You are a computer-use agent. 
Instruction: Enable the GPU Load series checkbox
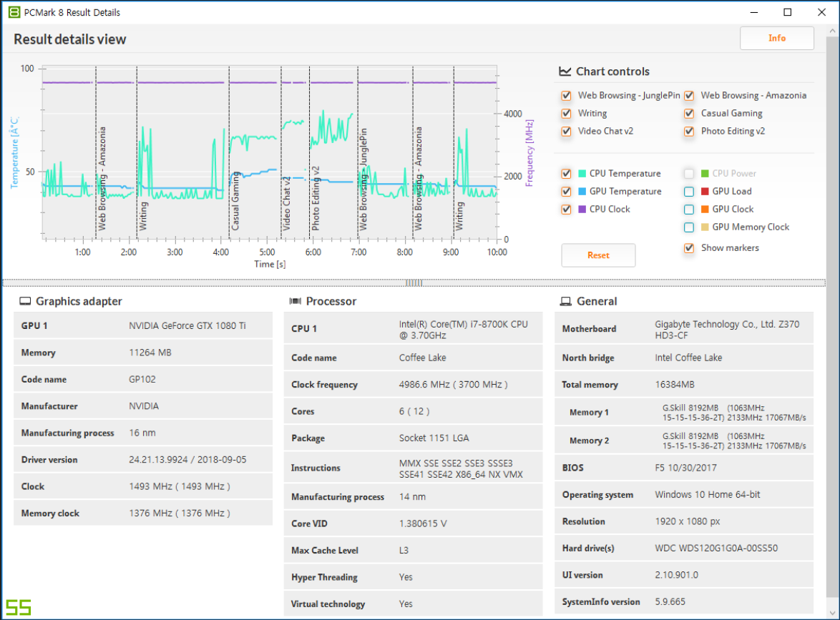(x=690, y=192)
